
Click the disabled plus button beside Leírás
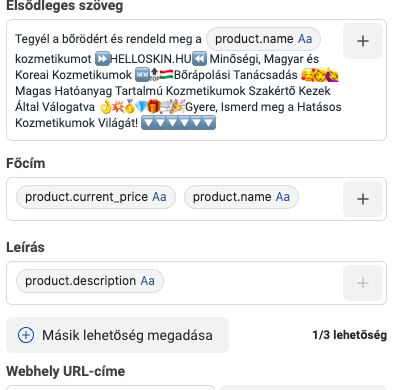pos(363,283)
